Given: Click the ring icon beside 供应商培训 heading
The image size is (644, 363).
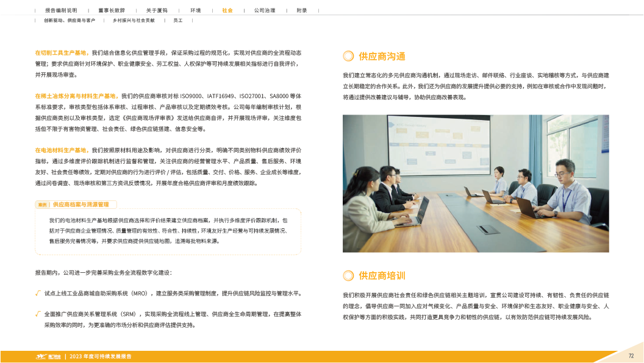Looking at the screenshot, I should click(x=348, y=275).
